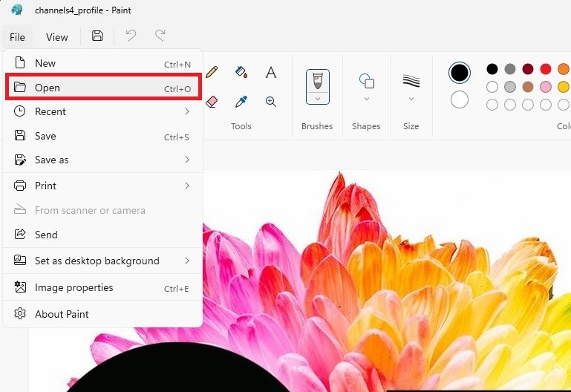Select the black primary color circle
This screenshot has height=392, width=571.
point(460,72)
